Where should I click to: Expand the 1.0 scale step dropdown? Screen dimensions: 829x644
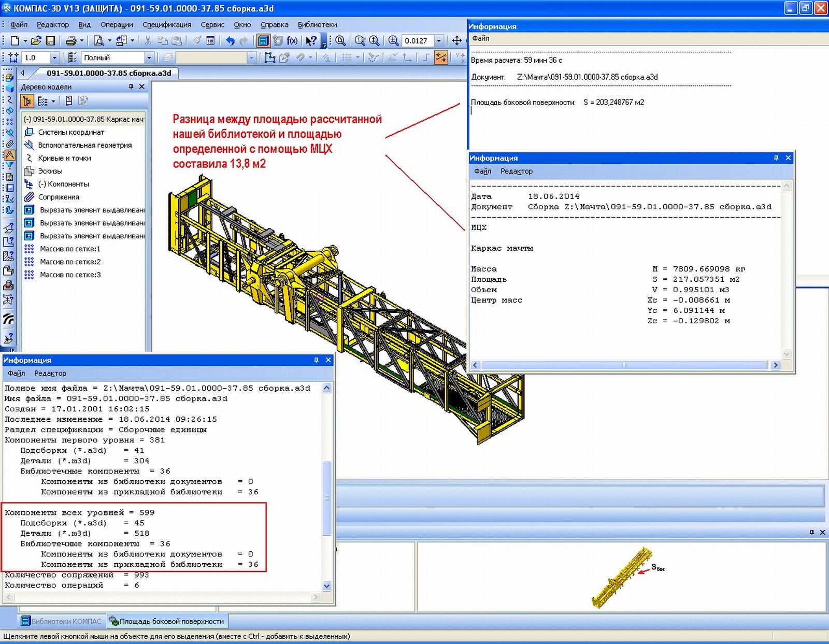54,58
